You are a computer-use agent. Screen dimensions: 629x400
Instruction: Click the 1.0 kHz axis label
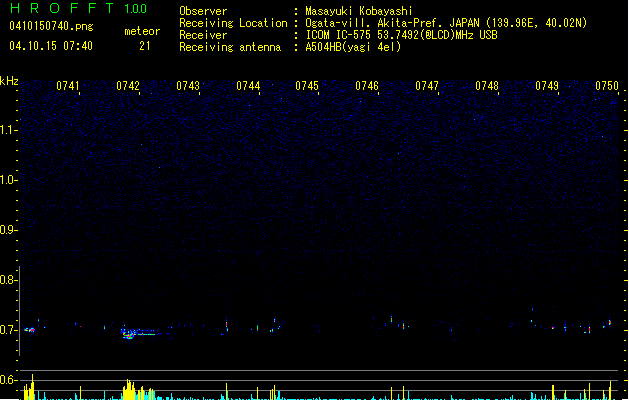[8, 180]
